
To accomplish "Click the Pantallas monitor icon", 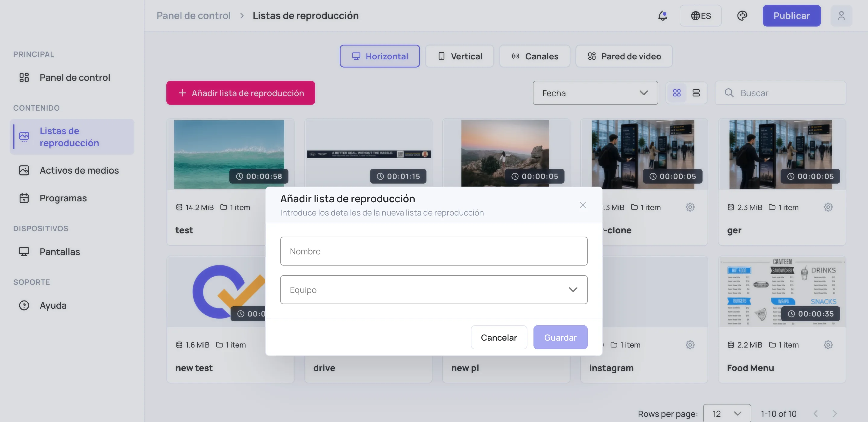I will 24,251.
